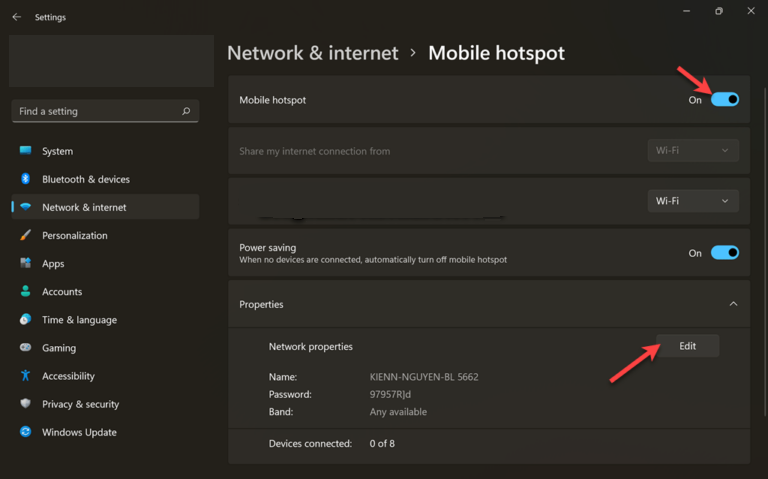Open Gaming settings
This screenshot has width=768, height=479.
tap(105, 348)
